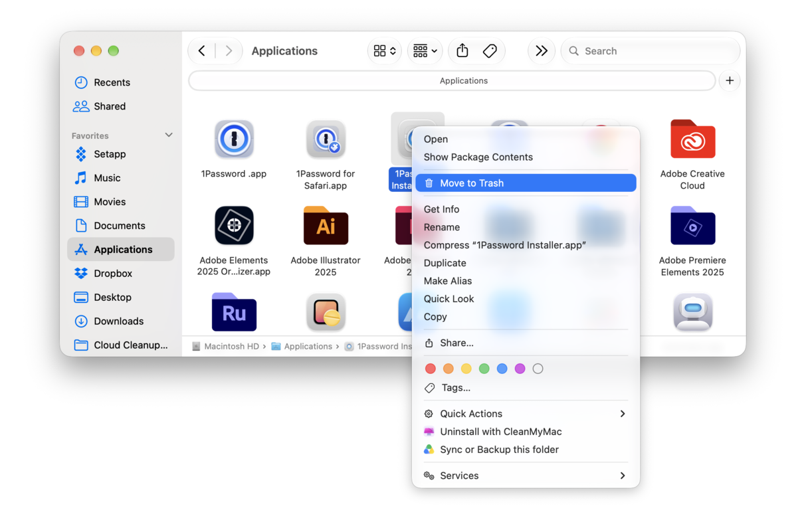The width and height of the screenshot is (808, 532).
Task: Open the group-by options dropdown
Action: click(x=425, y=50)
